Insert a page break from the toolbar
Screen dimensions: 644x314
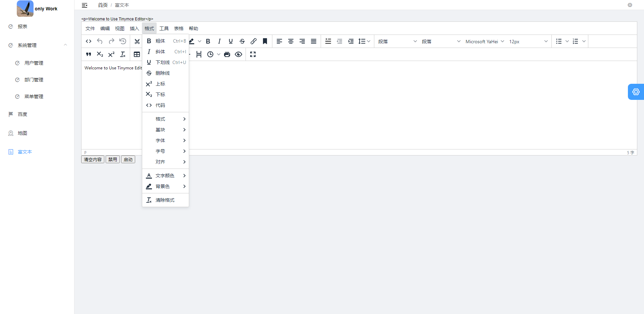coord(199,54)
